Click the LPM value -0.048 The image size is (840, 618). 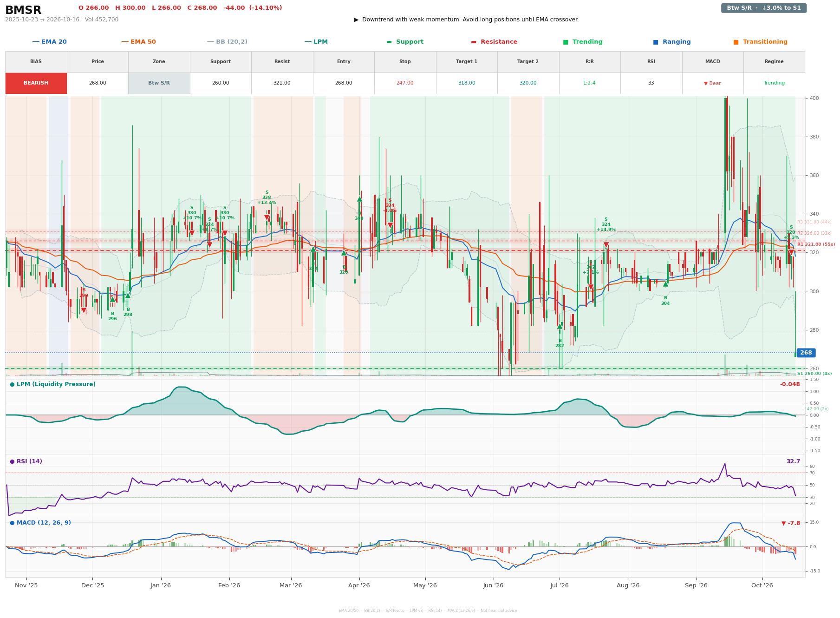790,384
